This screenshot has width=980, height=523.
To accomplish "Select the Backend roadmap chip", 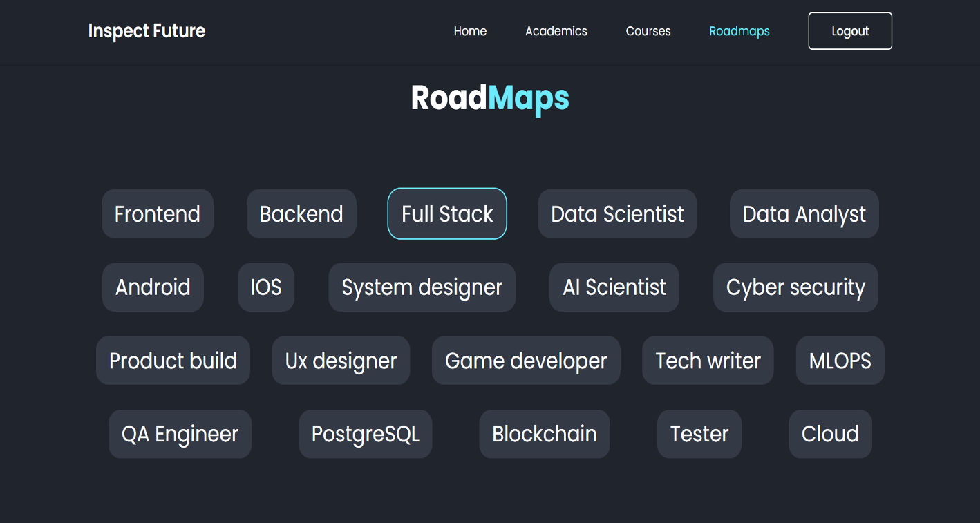I will [x=301, y=213].
